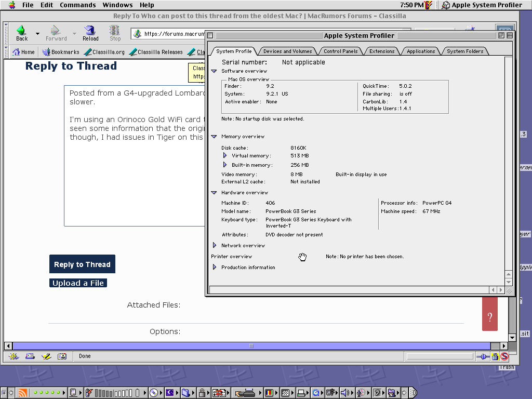532x399 pixels.
Task: Select the System Profile tab
Action: 234,51
